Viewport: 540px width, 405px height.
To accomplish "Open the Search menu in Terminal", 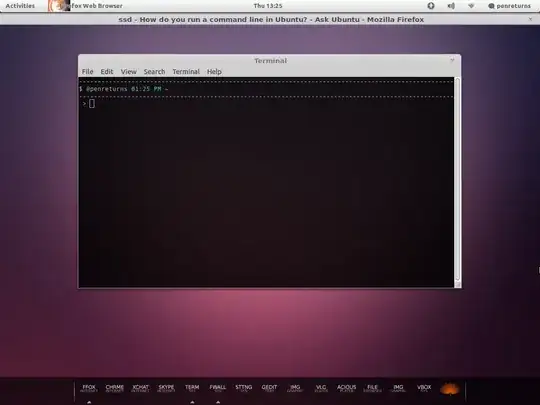I will 154,72.
